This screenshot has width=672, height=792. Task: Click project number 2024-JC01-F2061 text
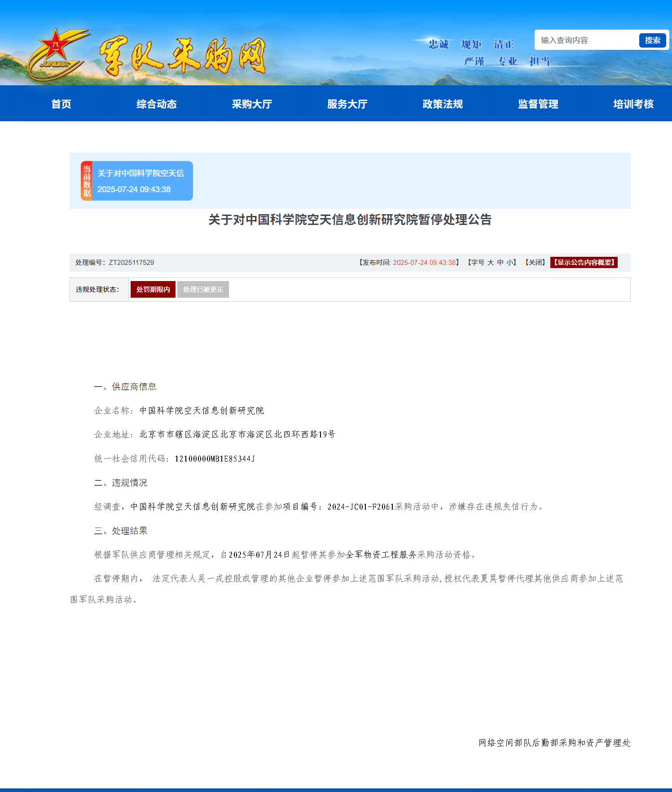[x=361, y=506]
